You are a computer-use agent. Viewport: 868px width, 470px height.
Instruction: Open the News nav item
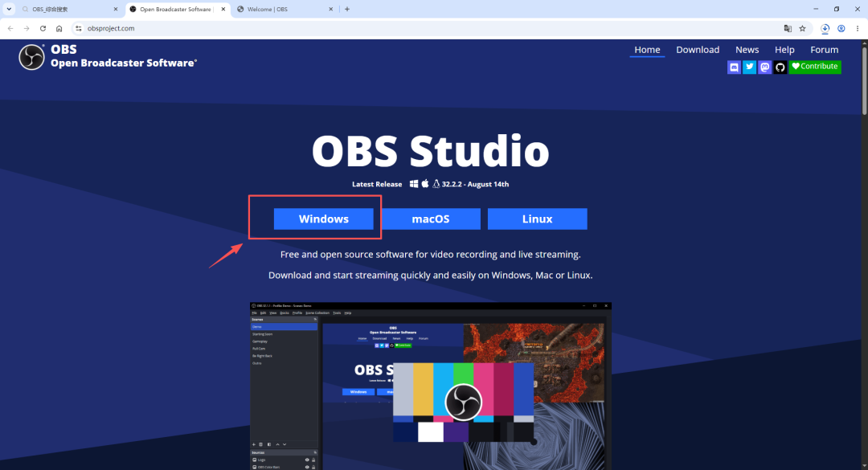tap(747, 50)
